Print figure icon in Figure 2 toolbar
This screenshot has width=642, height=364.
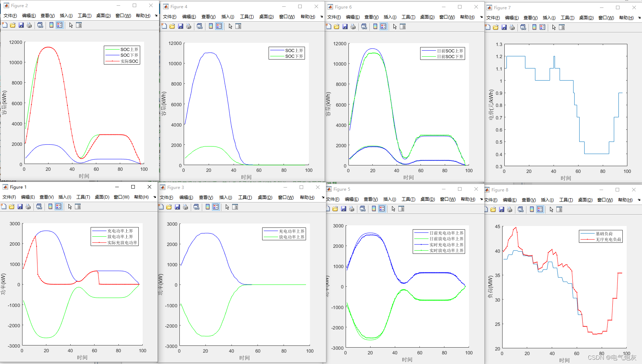coord(29,25)
